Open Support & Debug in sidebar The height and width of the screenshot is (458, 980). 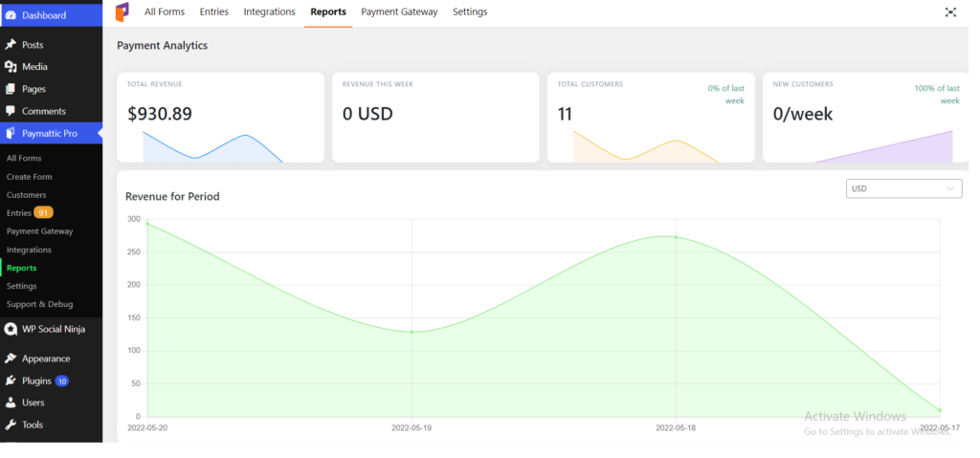(x=40, y=304)
